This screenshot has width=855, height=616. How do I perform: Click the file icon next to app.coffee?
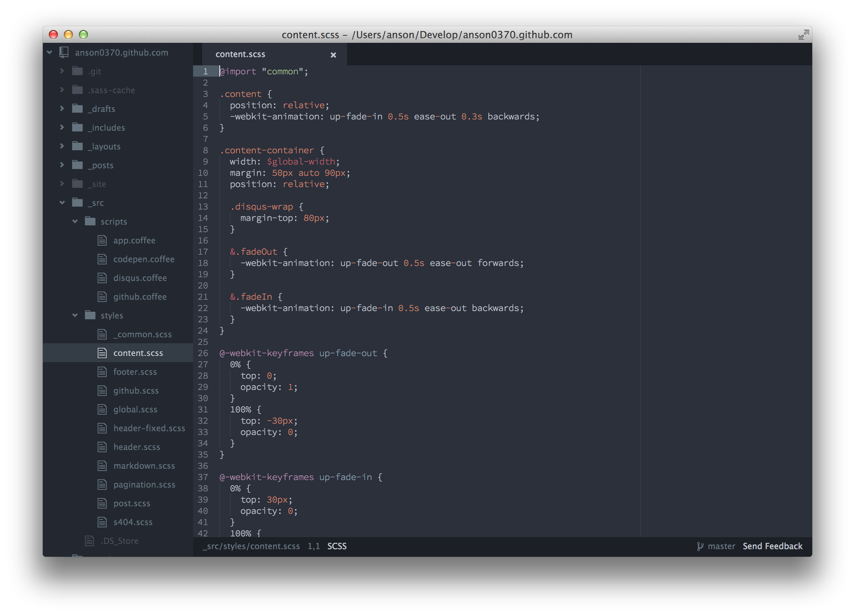coord(102,240)
